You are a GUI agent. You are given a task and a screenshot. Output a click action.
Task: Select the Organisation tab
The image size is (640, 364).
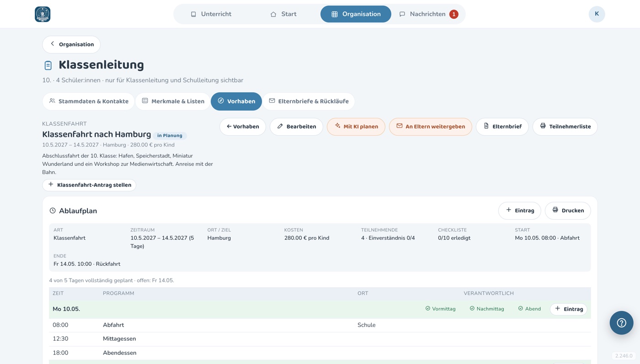pyautogui.click(x=356, y=14)
